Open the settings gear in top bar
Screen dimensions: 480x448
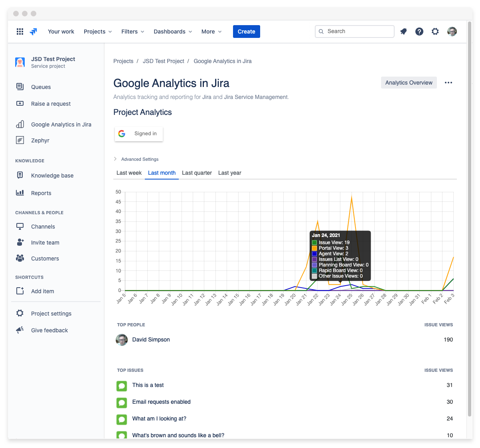click(x=435, y=32)
